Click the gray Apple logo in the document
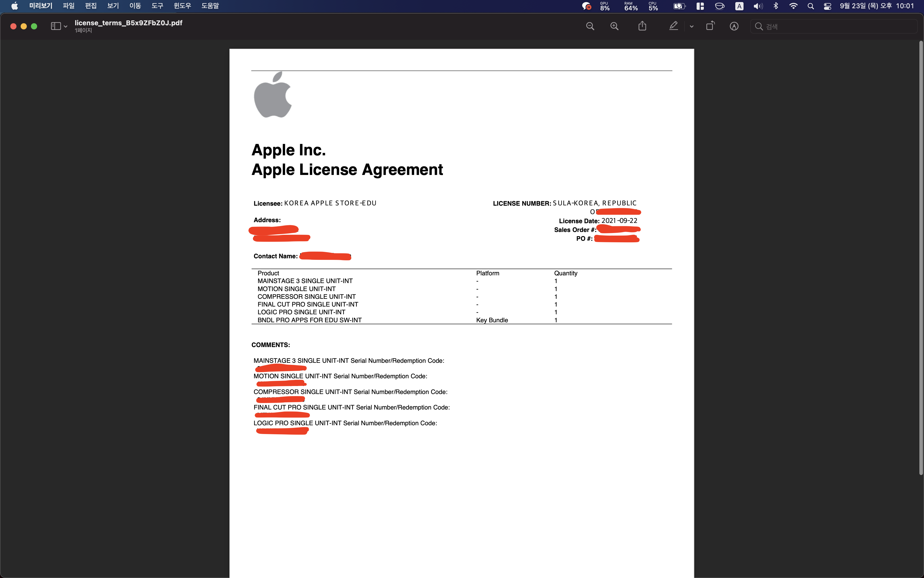 click(x=273, y=94)
